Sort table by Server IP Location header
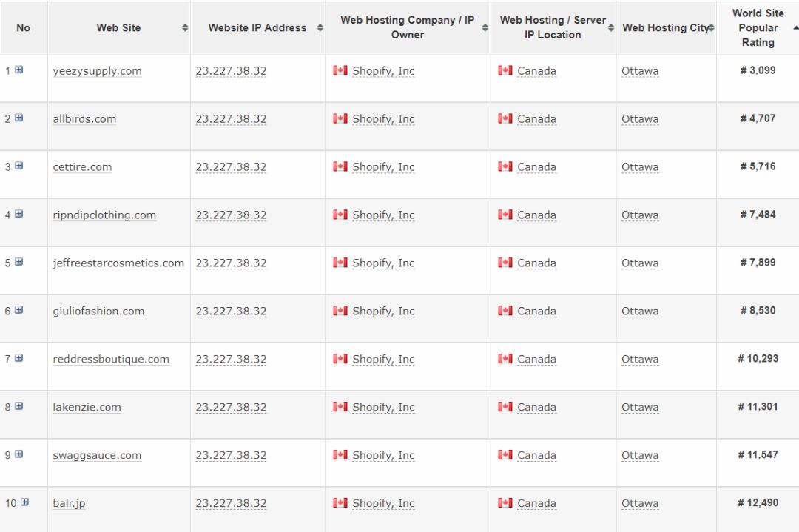Viewport: 799px width, 532px height. click(x=611, y=28)
